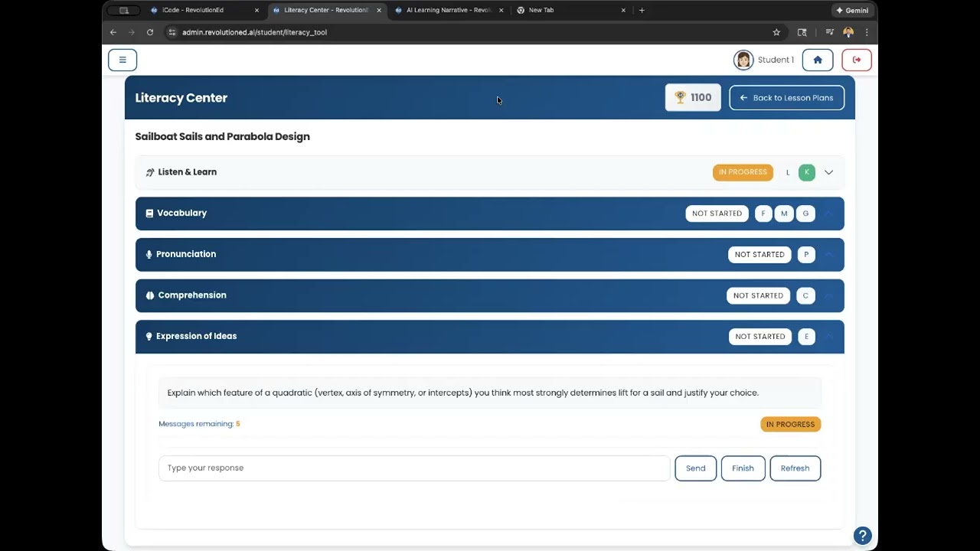Click the browser forward arrow
980x551 pixels.
click(x=132, y=32)
